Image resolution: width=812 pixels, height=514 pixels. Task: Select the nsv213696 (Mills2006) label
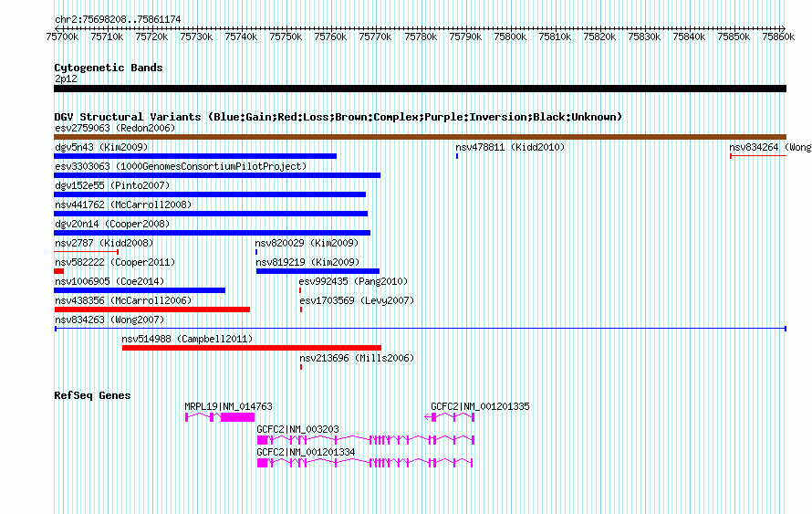pyautogui.click(x=357, y=358)
